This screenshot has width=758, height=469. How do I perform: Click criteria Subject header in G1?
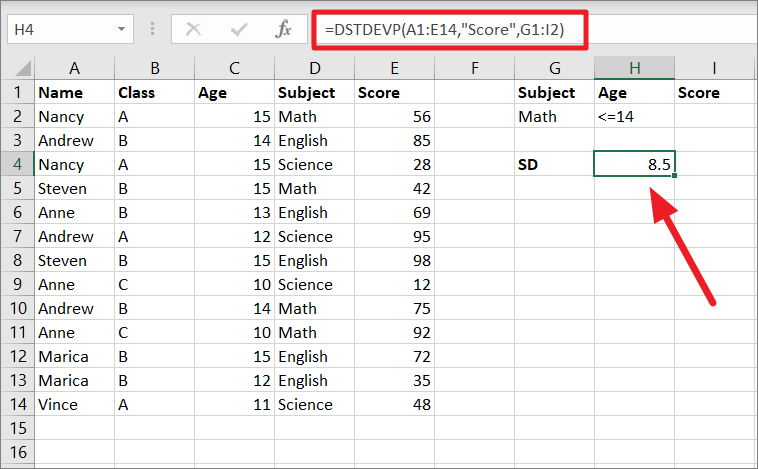[x=554, y=92]
